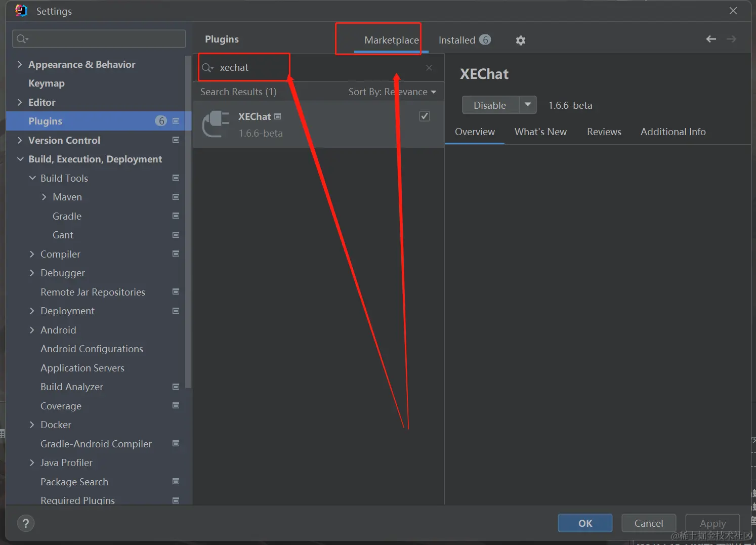Expand the Version Control section

(x=20, y=140)
